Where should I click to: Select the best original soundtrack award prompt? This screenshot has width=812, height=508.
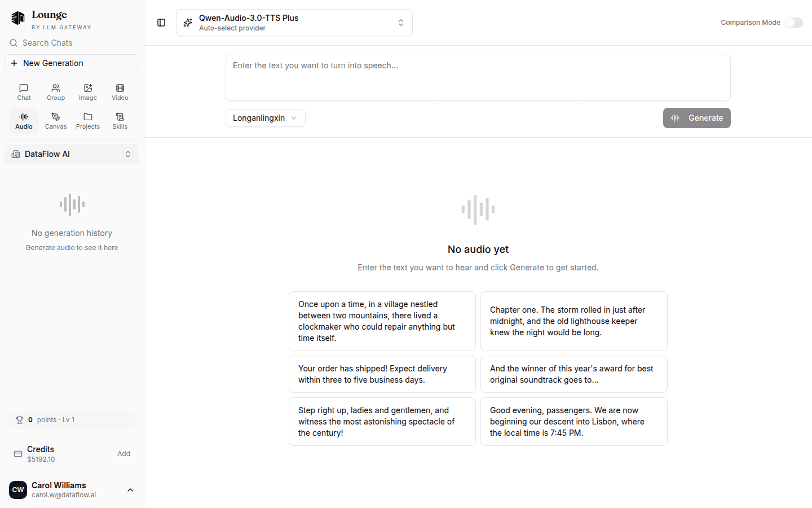click(x=574, y=374)
